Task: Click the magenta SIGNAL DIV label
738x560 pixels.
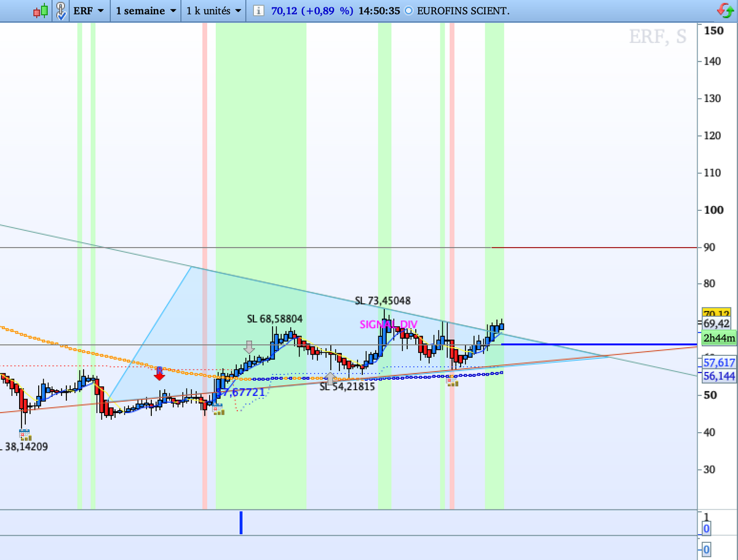Action: [x=389, y=324]
